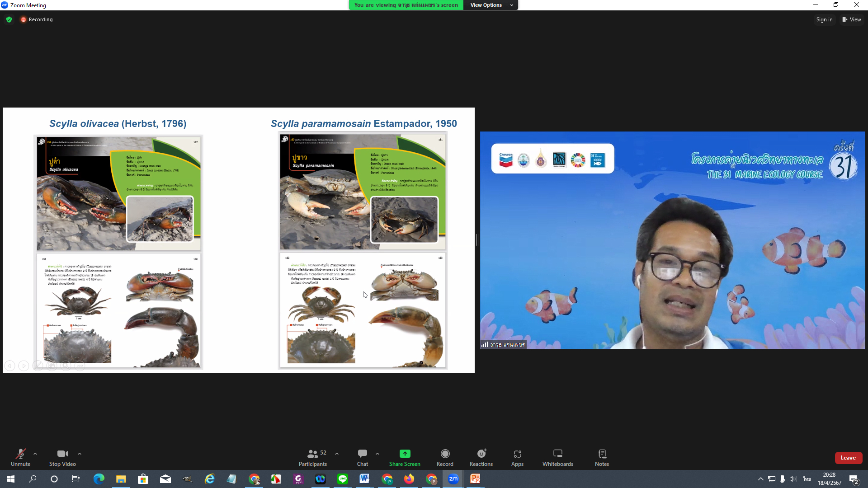Expand the Participants options caret
Image resolution: width=868 pixels, height=488 pixels.
[337, 454]
